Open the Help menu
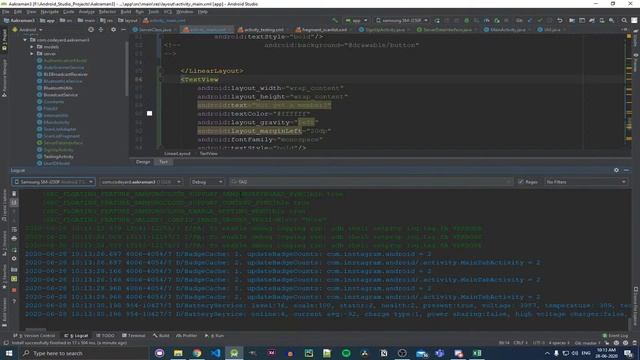This screenshot has height=360, width=640. 202,12
